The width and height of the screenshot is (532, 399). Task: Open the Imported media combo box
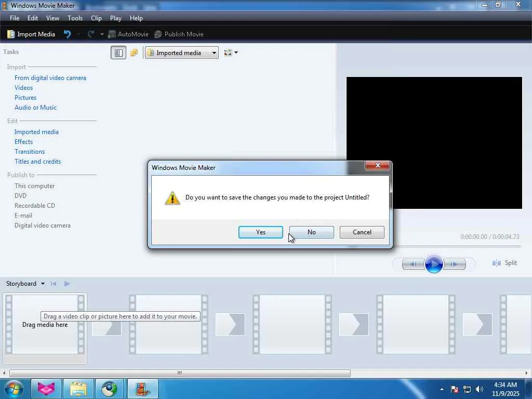tap(181, 52)
